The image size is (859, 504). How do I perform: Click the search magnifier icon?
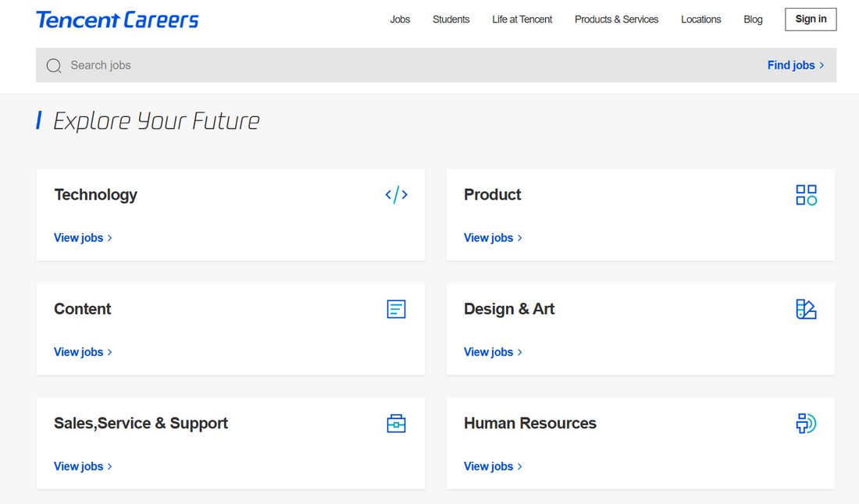point(54,66)
